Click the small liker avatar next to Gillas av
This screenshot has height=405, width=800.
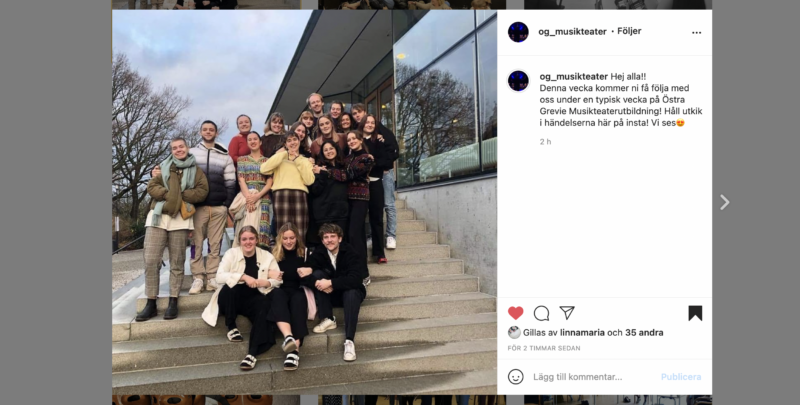point(514,333)
